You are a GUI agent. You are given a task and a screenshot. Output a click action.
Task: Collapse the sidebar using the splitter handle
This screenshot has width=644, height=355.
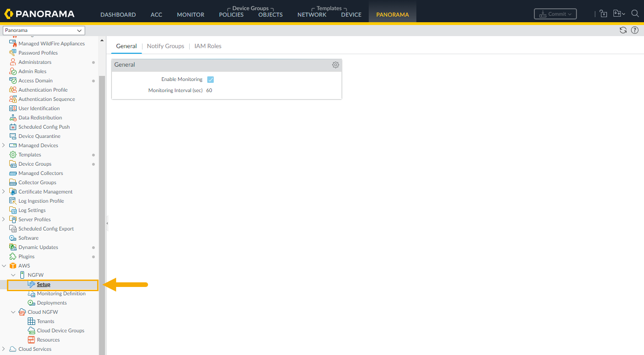click(x=107, y=223)
